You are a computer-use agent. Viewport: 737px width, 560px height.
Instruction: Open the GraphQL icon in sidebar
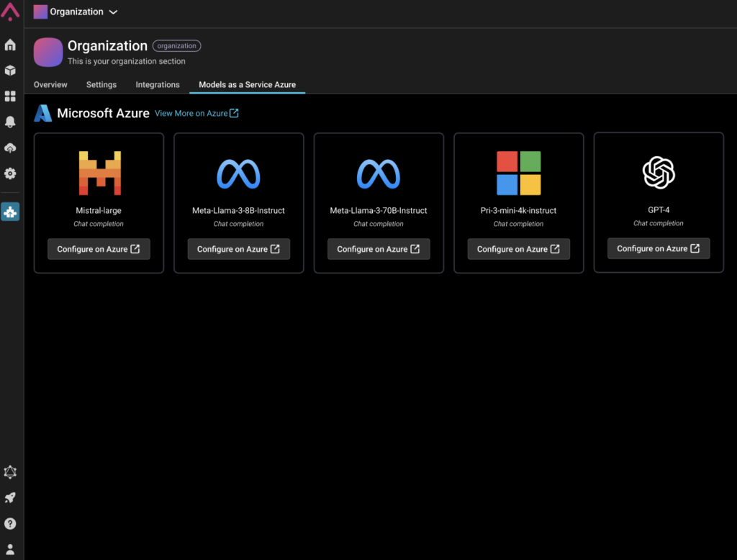point(10,472)
